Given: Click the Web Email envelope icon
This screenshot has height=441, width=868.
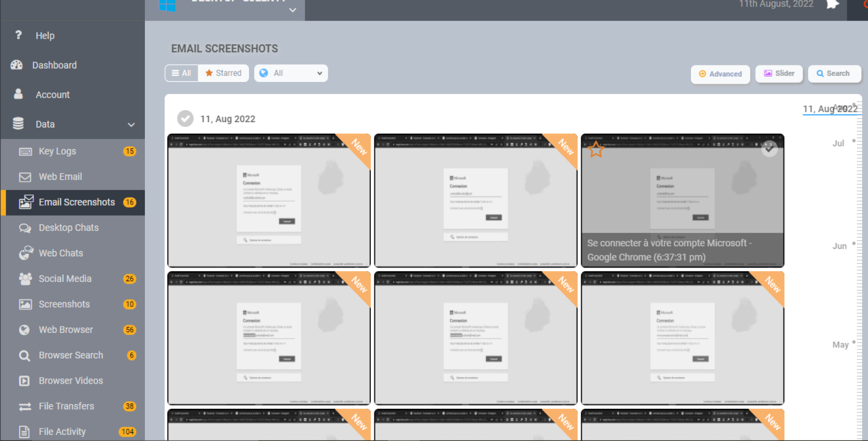Looking at the screenshot, I should pyautogui.click(x=25, y=177).
